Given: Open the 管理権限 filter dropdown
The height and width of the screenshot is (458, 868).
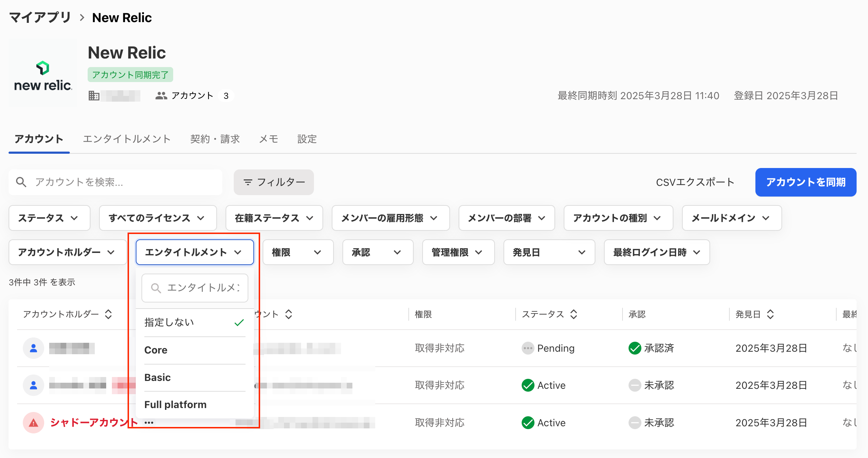Looking at the screenshot, I should [458, 252].
